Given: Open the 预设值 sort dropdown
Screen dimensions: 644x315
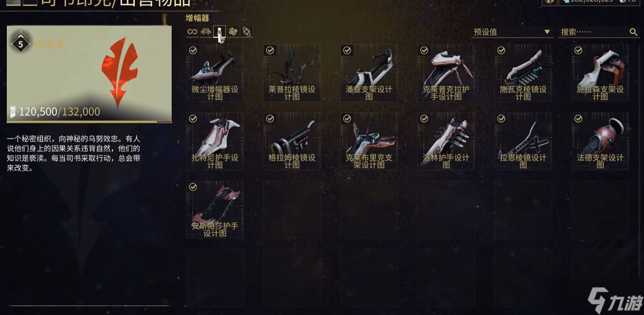Looking at the screenshot, I should click(512, 32).
